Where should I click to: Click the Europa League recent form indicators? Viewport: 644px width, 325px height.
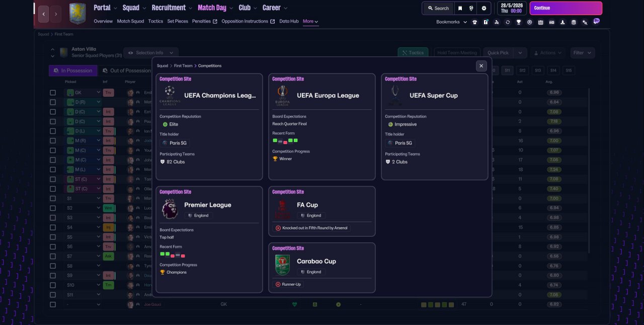[x=285, y=141]
